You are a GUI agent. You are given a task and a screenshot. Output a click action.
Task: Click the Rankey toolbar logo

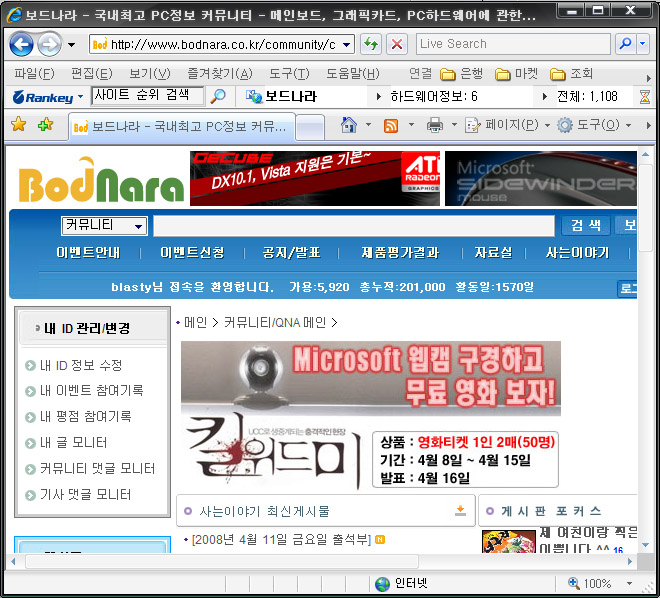pos(43,98)
